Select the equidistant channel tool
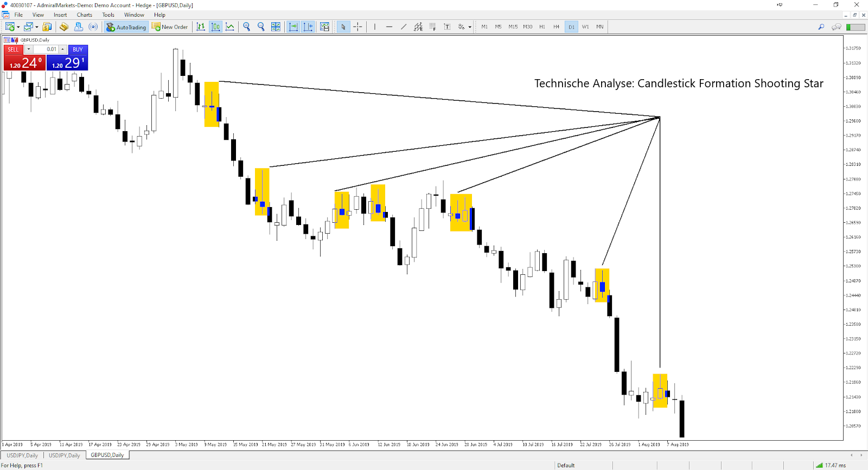868x470 pixels. (418, 27)
